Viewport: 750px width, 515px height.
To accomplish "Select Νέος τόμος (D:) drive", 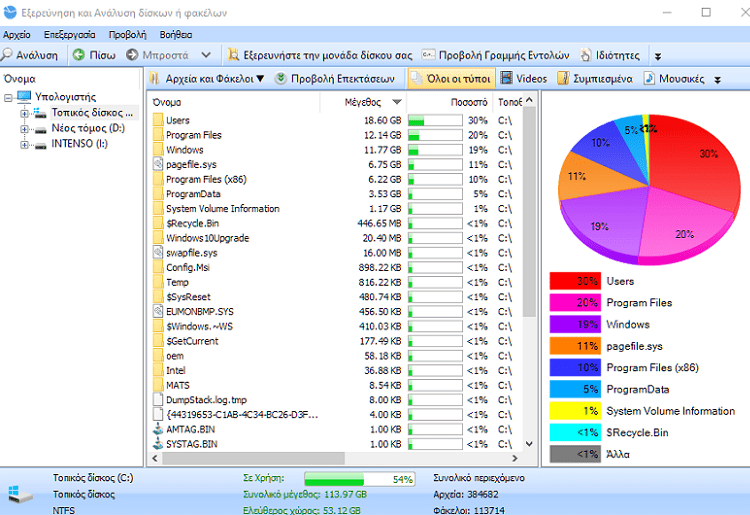I will click(88, 128).
